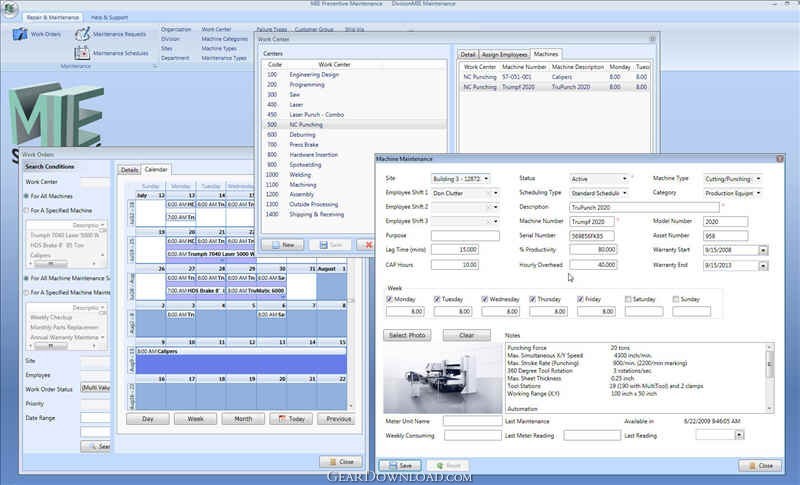Open the Detail tab in Work Center window
Image resolution: width=800 pixels, height=485 pixels.
pos(467,54)
